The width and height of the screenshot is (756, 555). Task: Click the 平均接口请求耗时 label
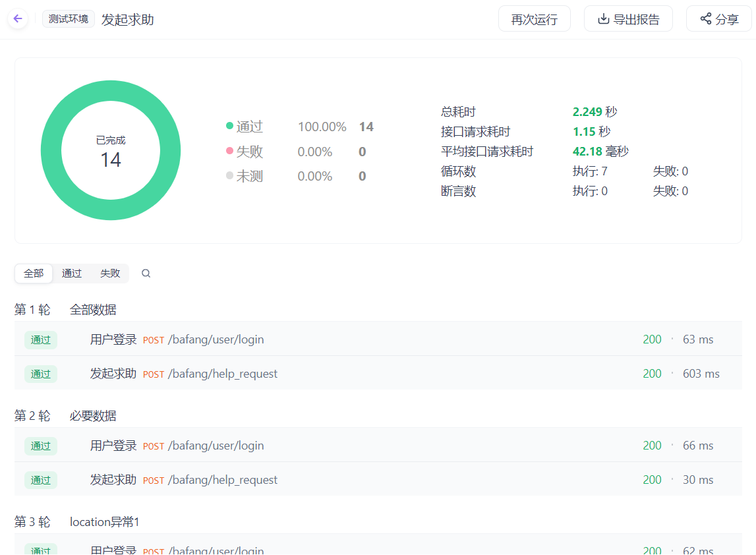(487, 152)
